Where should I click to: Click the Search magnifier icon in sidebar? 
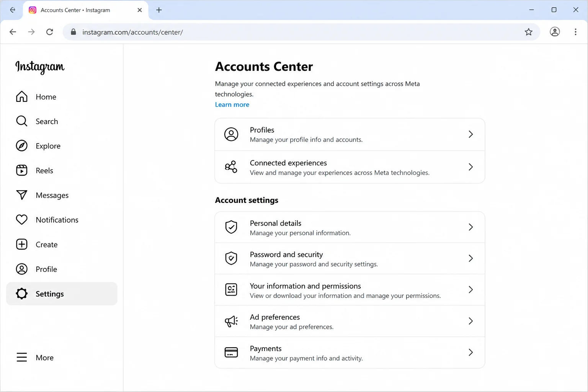tap(22, 121)
